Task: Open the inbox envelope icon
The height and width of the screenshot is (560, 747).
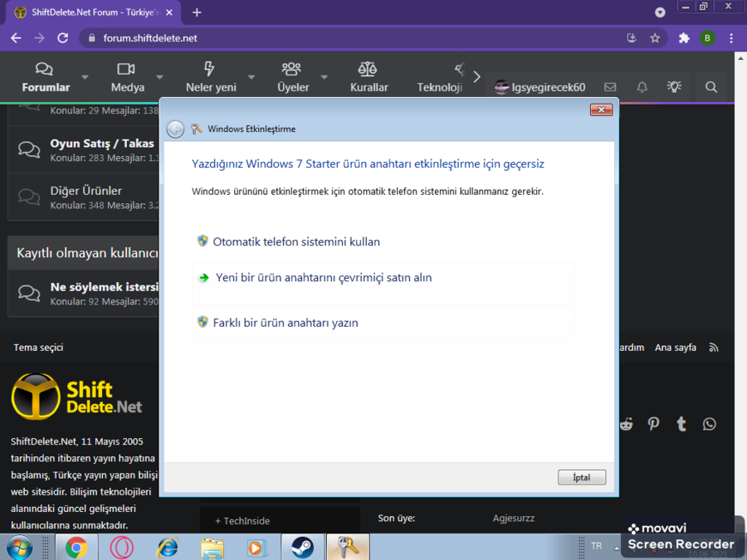Action: point(610,86)
